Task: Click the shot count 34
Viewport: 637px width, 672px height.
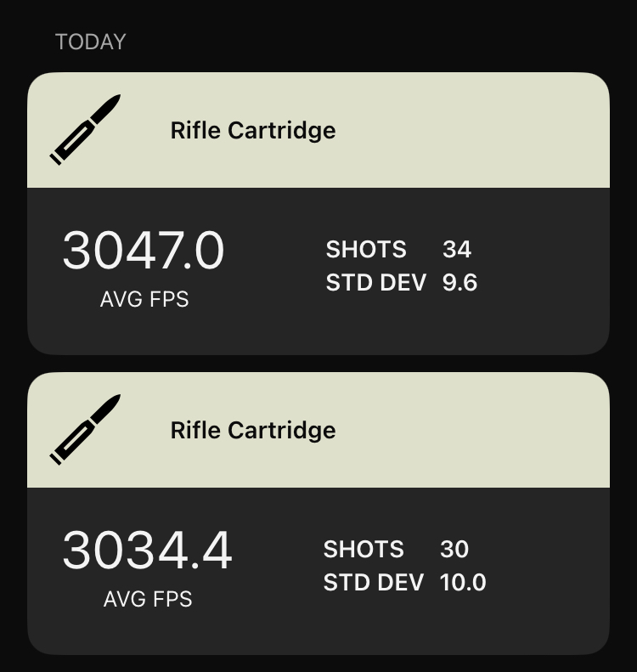Action: click(457, 249)
